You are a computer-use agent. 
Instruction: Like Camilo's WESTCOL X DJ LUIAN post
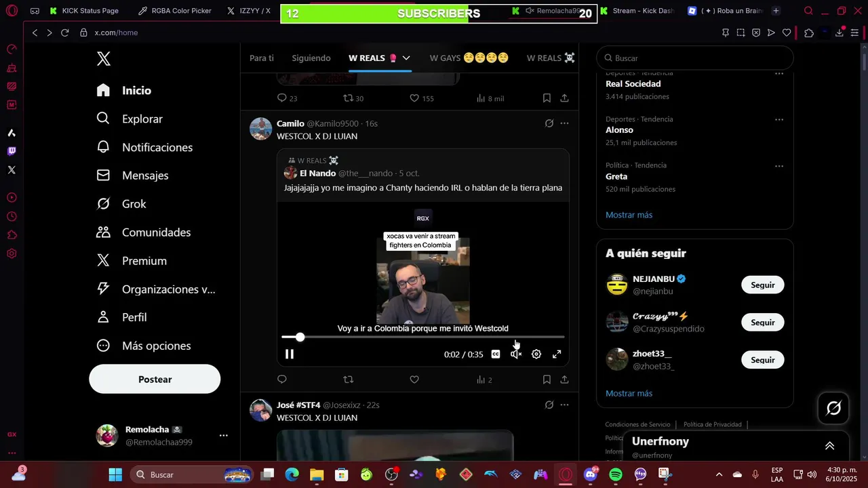click(414, 380)
